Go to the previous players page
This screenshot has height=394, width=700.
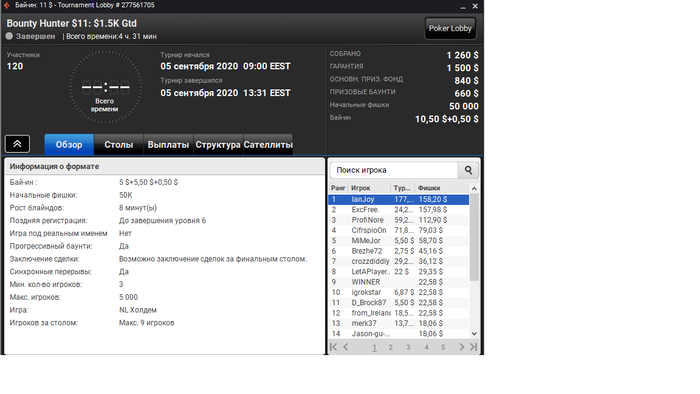click(346, 347)
